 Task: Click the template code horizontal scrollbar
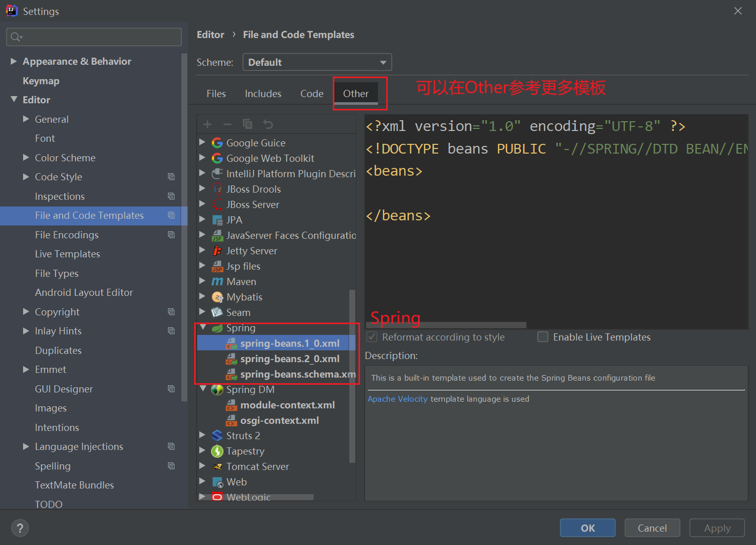(x=446, y=325)
